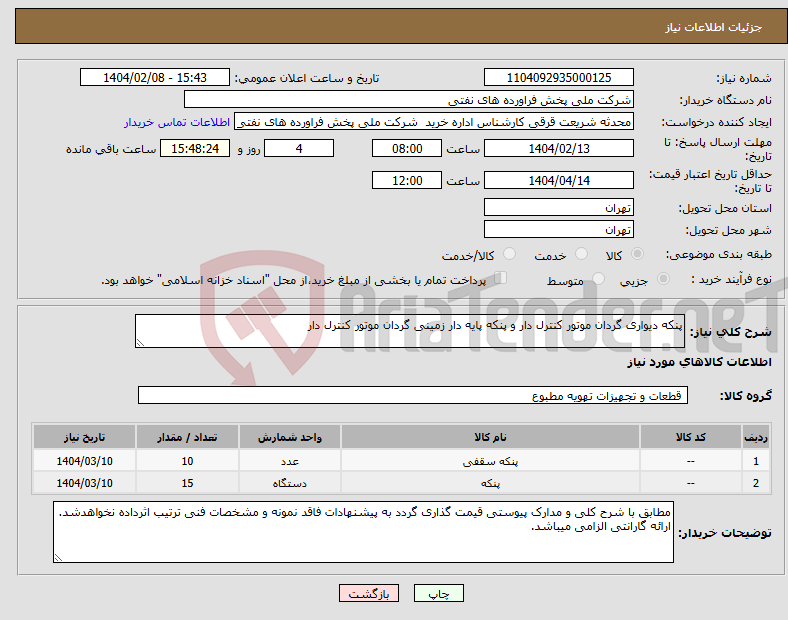
Task: Click the remaining days field 4
Action: [299, 149]
